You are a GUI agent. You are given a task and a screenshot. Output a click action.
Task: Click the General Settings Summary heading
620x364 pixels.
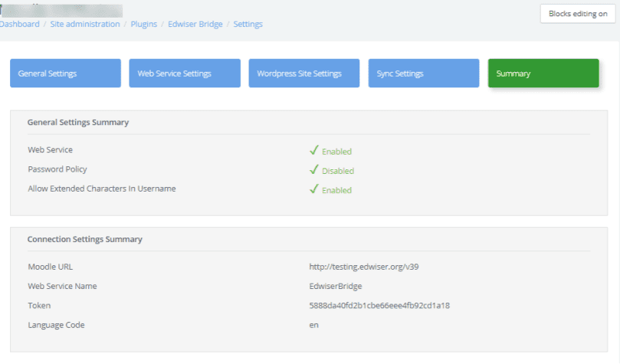pos(78,122)
